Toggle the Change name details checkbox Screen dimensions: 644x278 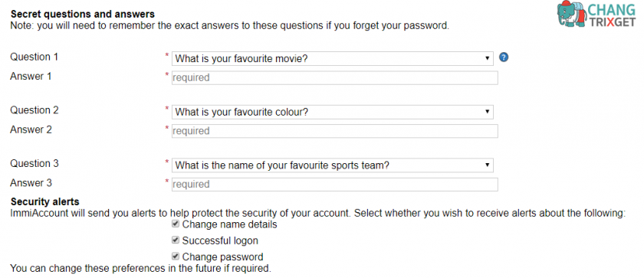coord(176,224)
